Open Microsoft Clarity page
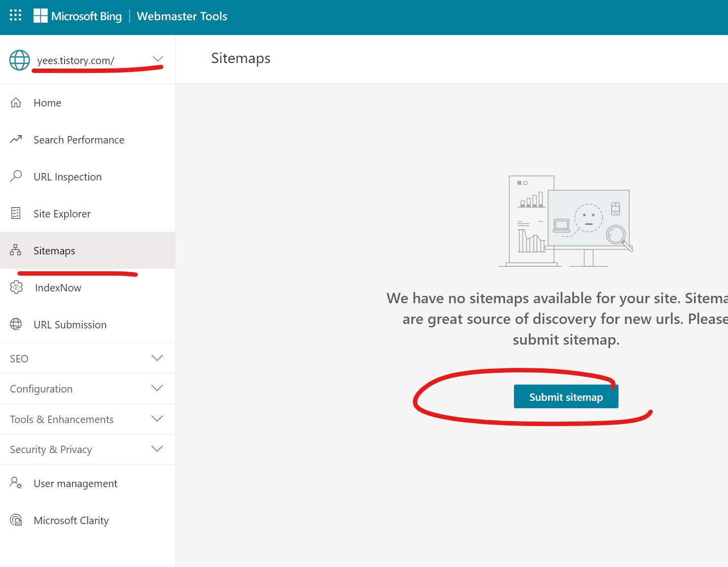This screenshot has height=567, width=728. pyautogui.click(x=87, y=520)
